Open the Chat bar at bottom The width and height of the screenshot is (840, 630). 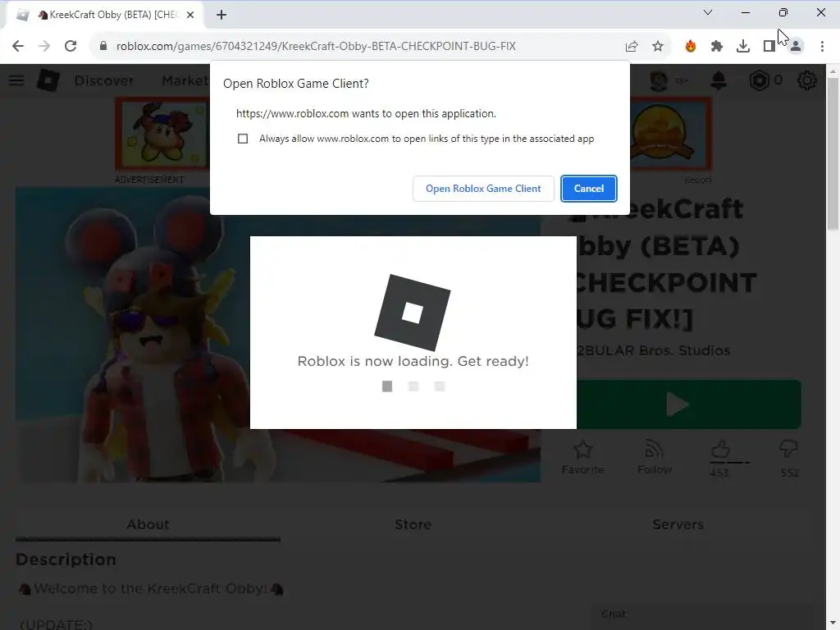pyautogui.click(x=702, y=614)
